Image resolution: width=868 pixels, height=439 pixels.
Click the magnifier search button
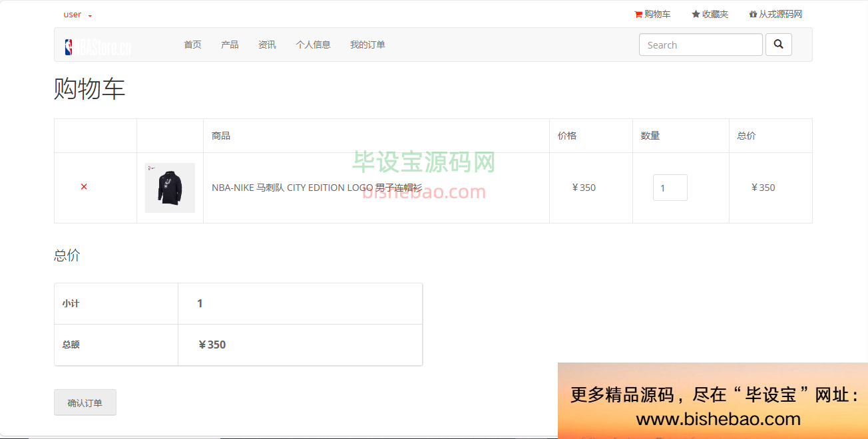pyautogui.click(x=779, y=45)
